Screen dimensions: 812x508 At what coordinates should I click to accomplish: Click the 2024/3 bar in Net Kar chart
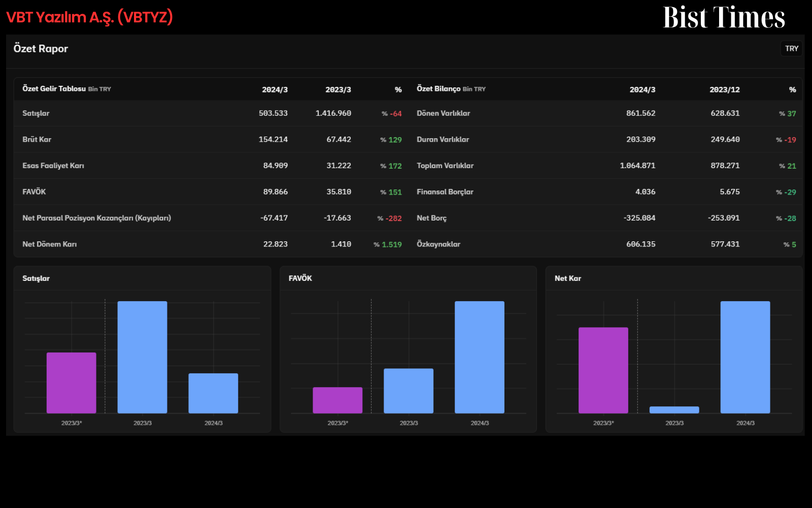pos(746,357)
